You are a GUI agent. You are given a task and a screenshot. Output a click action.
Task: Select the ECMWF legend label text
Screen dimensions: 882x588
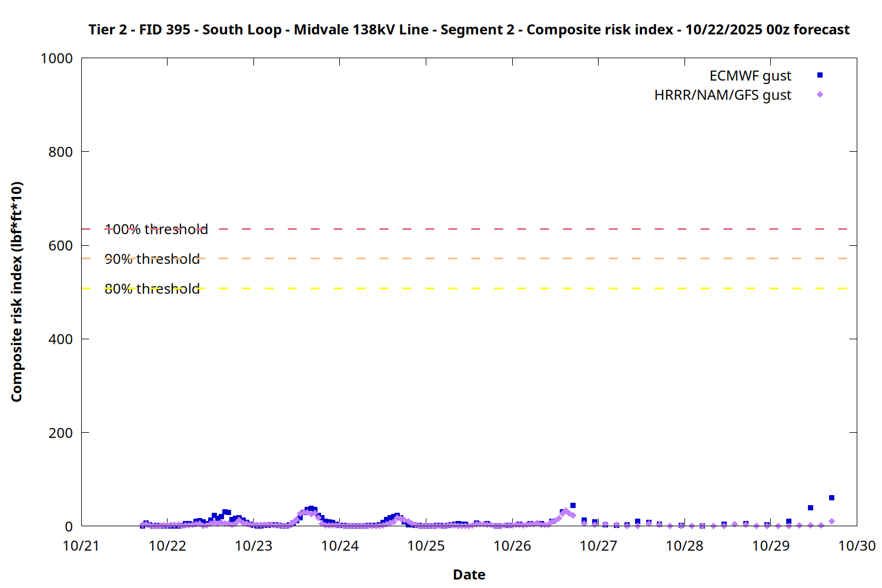coord(750,76)
